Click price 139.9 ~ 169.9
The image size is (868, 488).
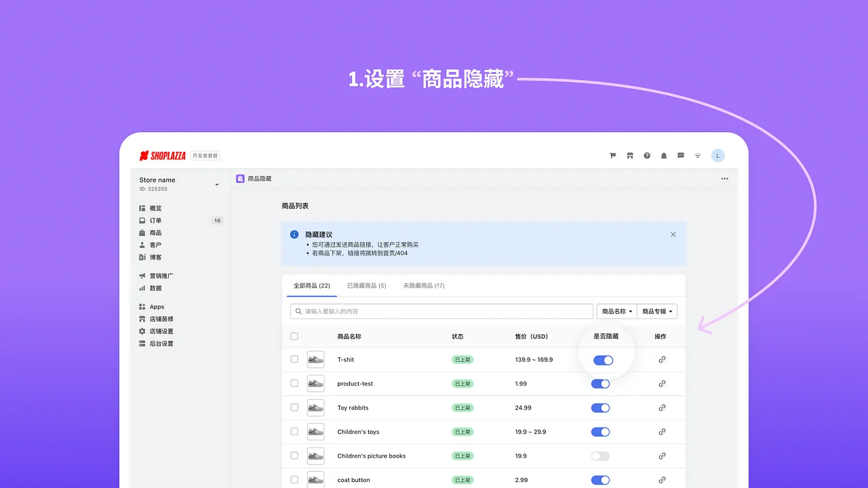tap(534, 360)
